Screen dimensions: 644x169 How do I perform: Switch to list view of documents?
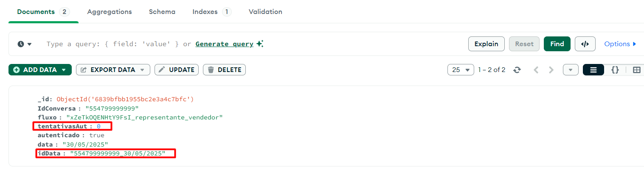point(593,70)
